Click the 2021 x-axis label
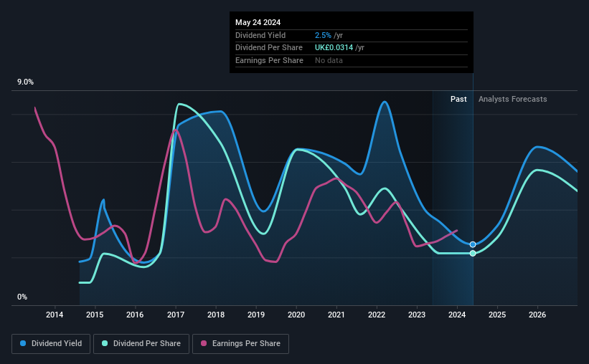This screenshot has width=589, height=364. (336, 315)
